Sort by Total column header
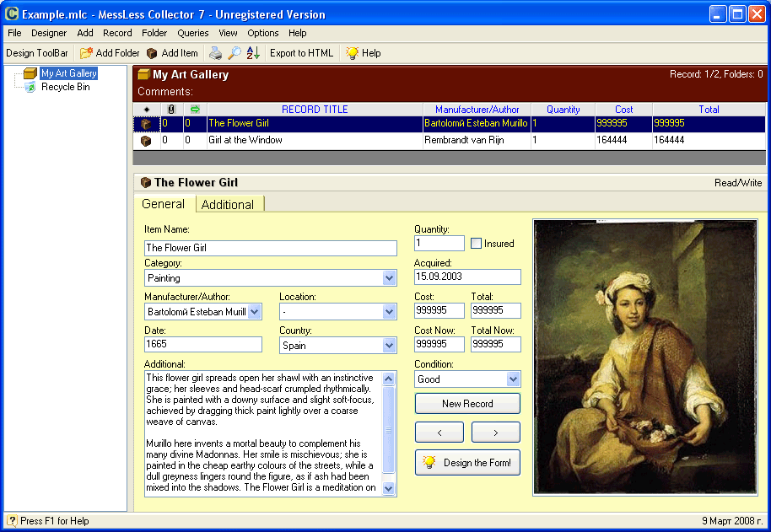This screenshot has height=532, width=771. (x=709, y=110)
